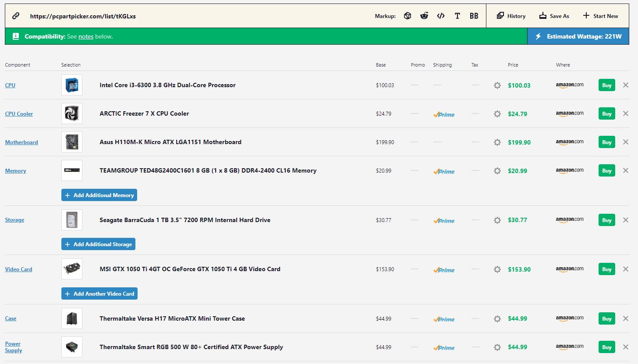Remove the Thermaltake Versa H17 case
This screenshot has height=364, width=638.
626,319
